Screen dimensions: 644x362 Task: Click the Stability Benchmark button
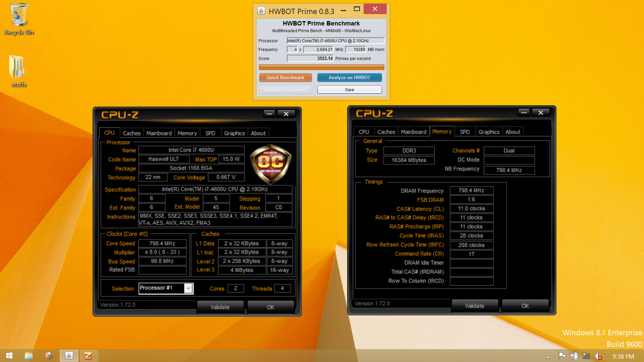pyautogui.click(x=285, y=89)
